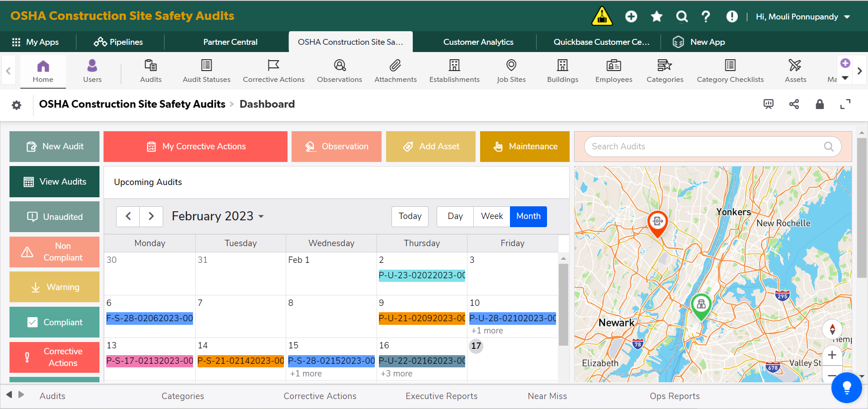Open favorites star icon

point(656,17)
